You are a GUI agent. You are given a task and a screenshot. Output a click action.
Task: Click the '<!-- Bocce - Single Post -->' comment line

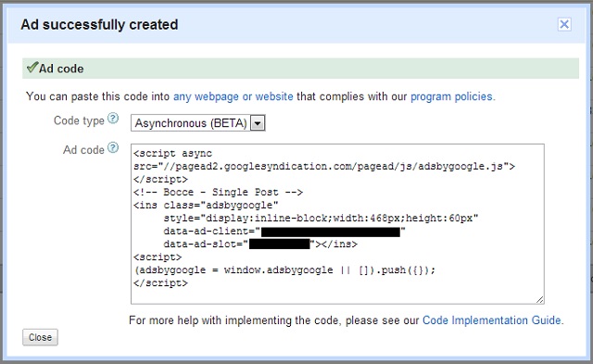point(218,192)
